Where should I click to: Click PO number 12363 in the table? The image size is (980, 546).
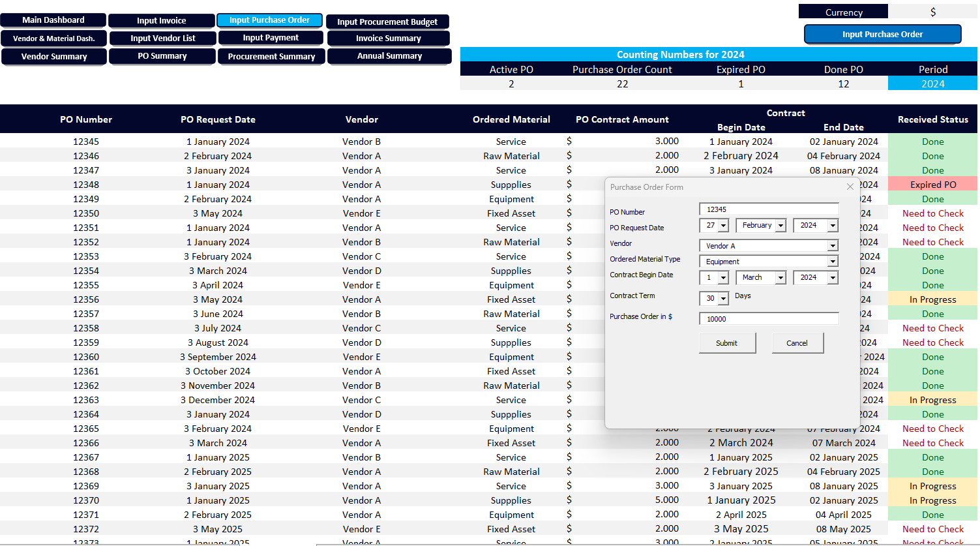point(86,400)
